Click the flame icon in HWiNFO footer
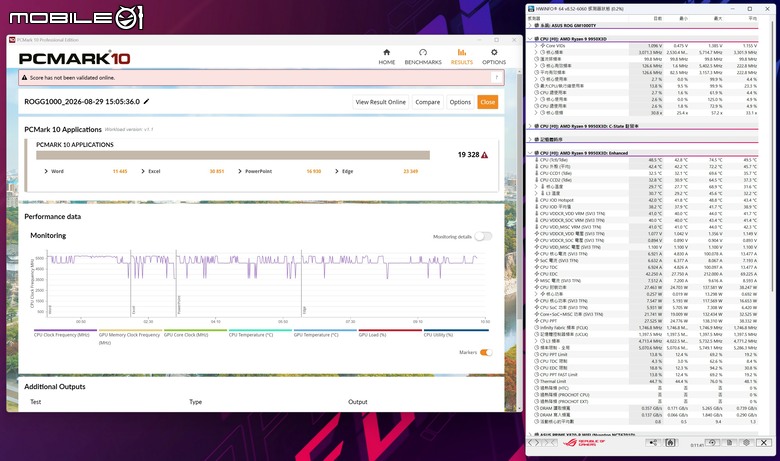The width and height of the screenshot is (780, 461). pyautogui.click(x=670, y=443)
